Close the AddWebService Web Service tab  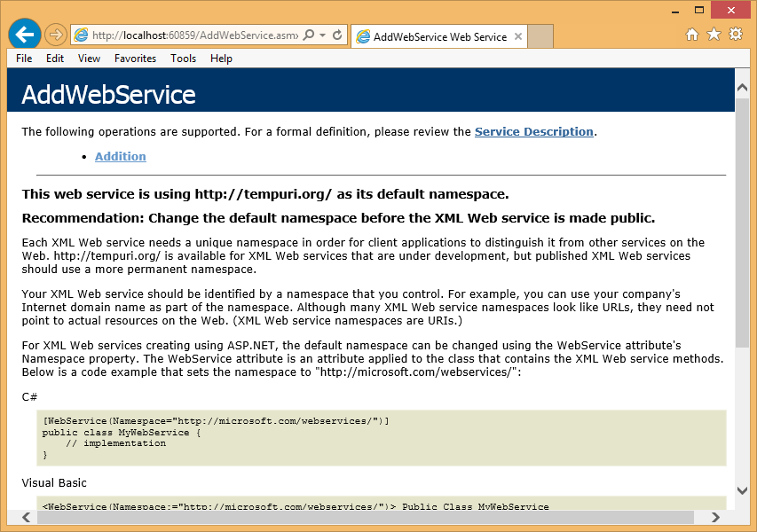[x=517, y=37]
